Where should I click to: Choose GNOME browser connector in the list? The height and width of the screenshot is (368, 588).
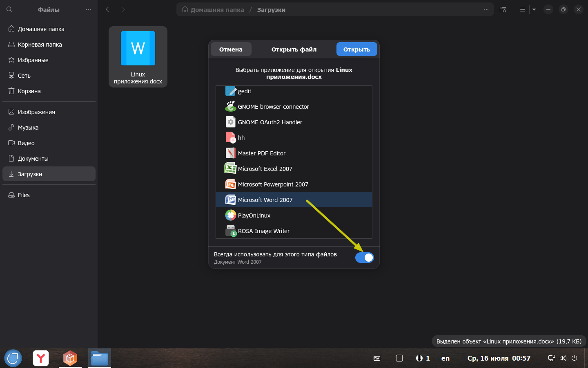(294, 107)
